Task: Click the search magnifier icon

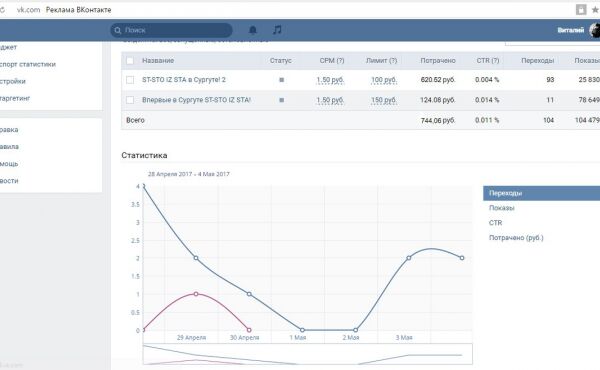Action: click(118, 30)
